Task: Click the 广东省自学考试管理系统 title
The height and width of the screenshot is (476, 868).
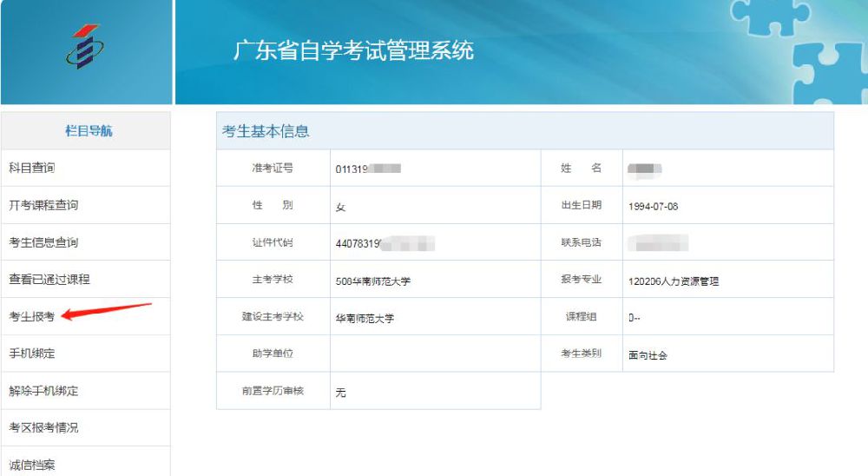Action: click(x=353, y=50)
